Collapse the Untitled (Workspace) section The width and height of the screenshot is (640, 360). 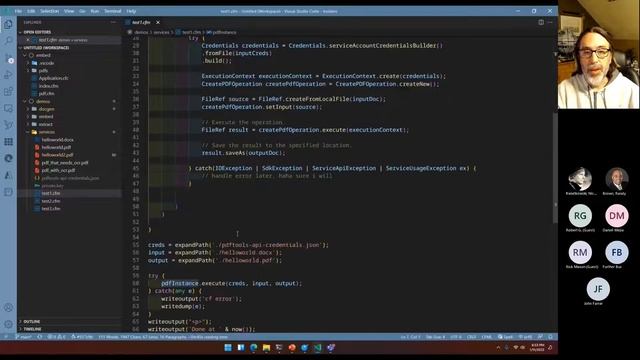tap(46, 48)
